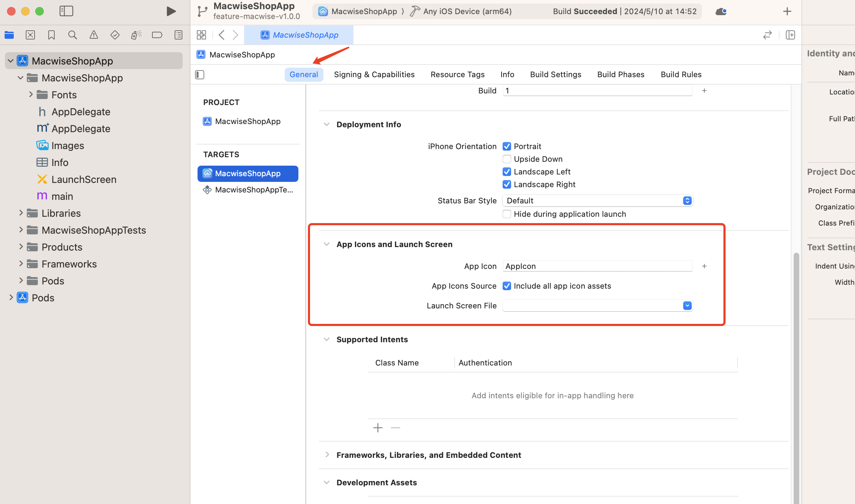Enable Hide during application launch
The width and height of the screenshot is (855, 504).
click(507, 214)
